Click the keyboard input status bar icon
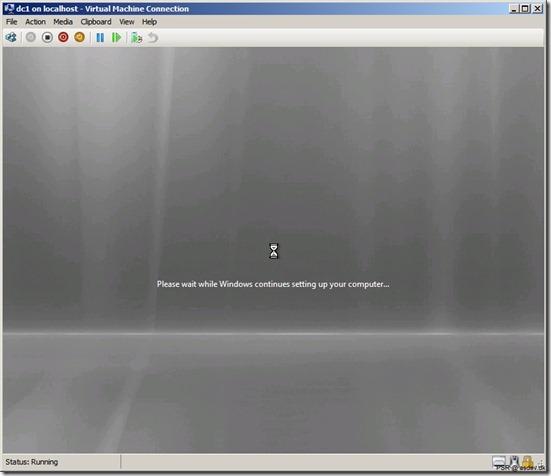 click(x=498, y=462)
